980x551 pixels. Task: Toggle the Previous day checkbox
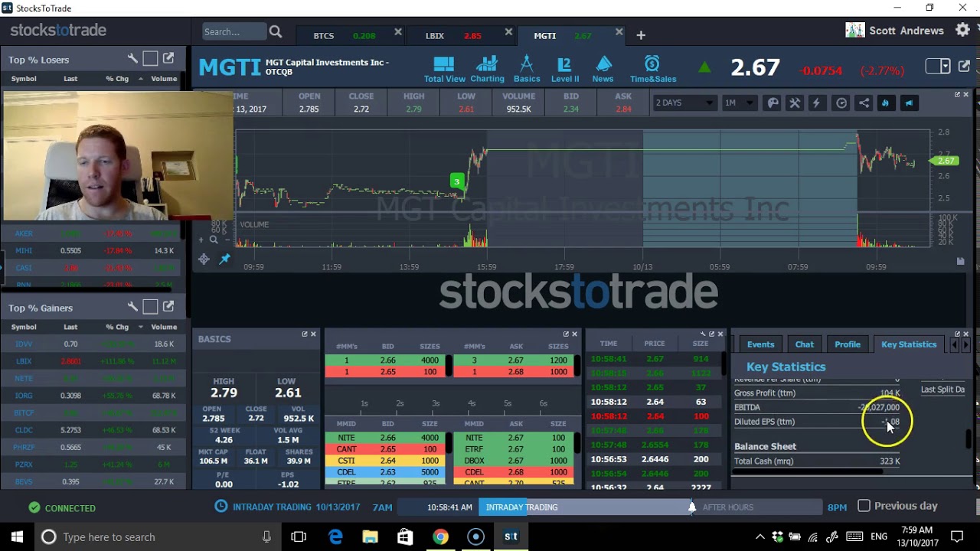(864, 506)
